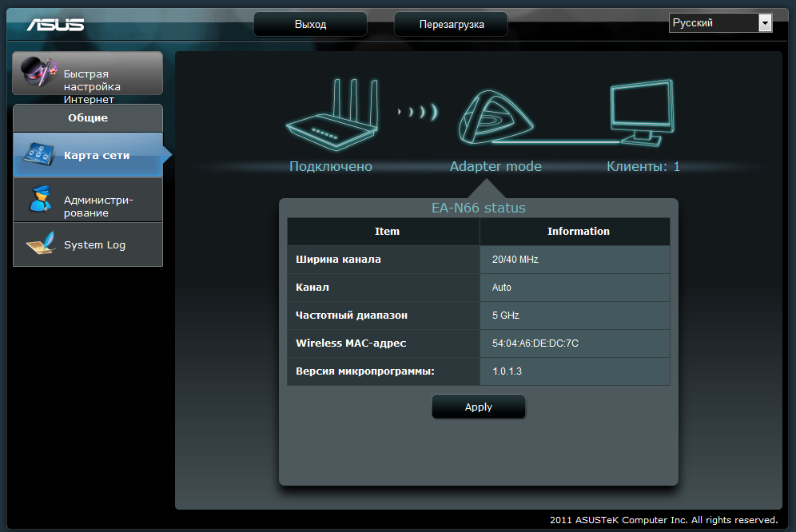Click the Ширина канала row label
Screen dimensions: 796x532
coord(338,260)
